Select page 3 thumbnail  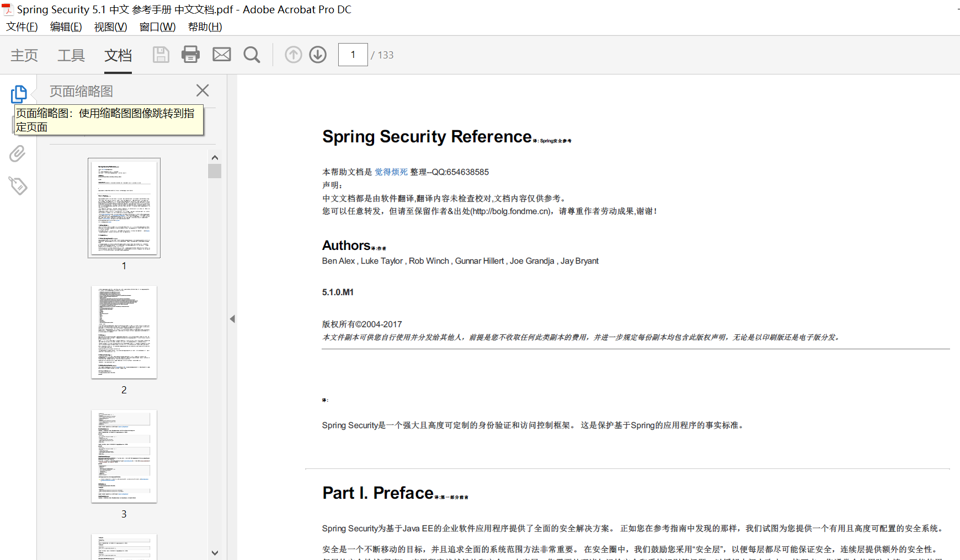point(124,456)
